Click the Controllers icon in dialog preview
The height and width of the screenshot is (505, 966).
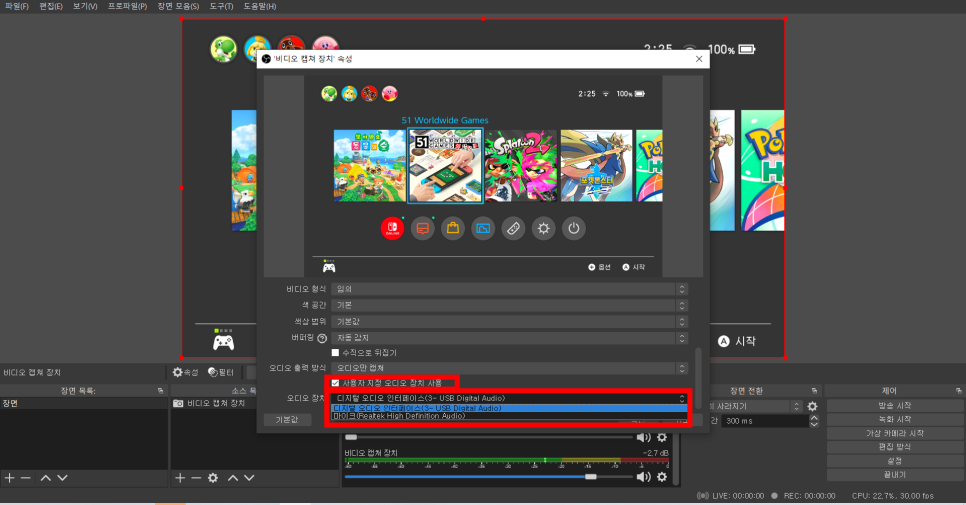pos(513,228)
